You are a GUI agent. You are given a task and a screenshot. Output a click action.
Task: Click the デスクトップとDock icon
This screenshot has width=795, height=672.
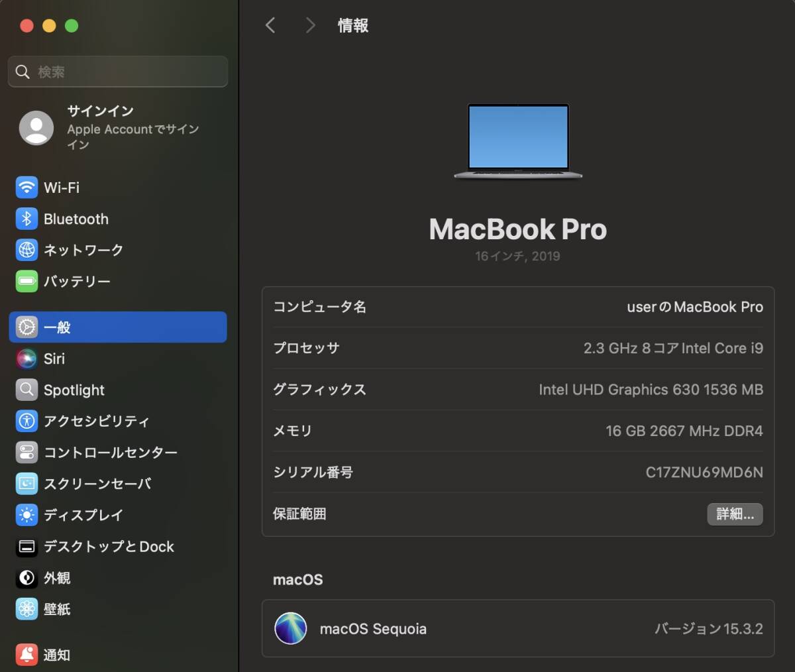26,546
